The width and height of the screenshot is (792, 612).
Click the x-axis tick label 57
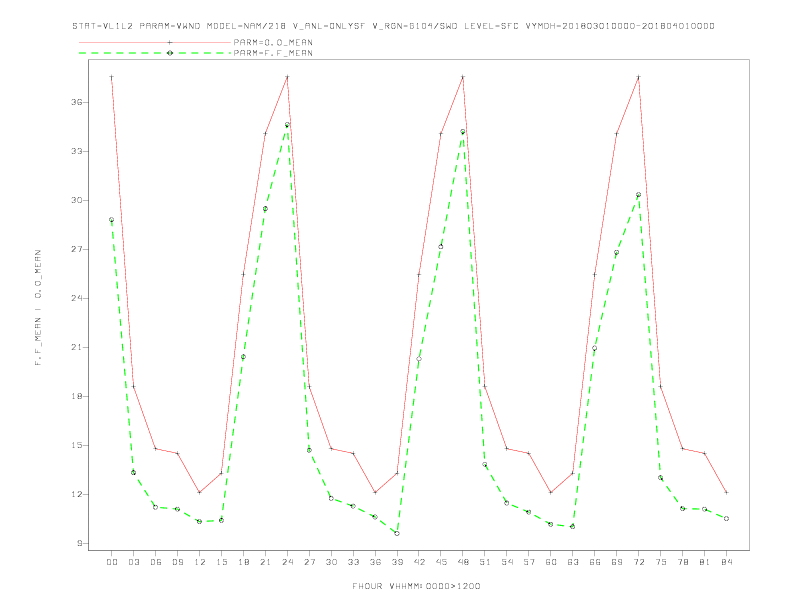pyautogui.click(x=529, y=562)
